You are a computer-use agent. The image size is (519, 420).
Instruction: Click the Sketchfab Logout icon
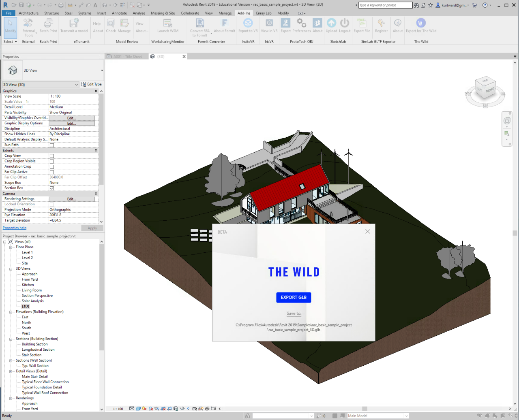click(x=345, y=23)
